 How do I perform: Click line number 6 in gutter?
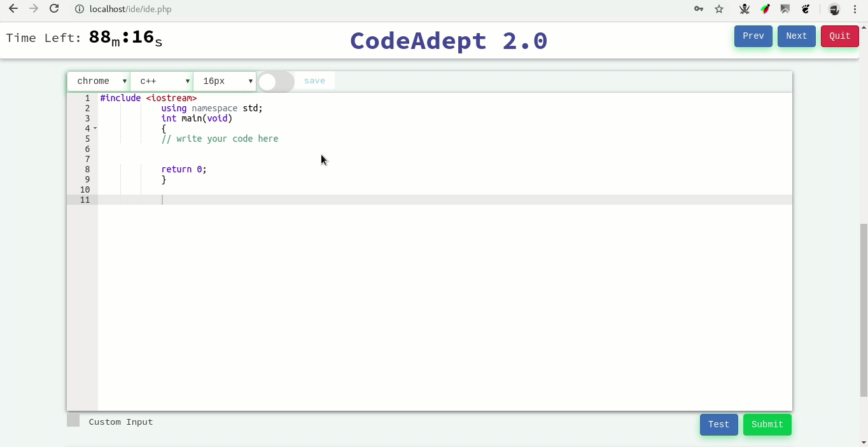87,149
